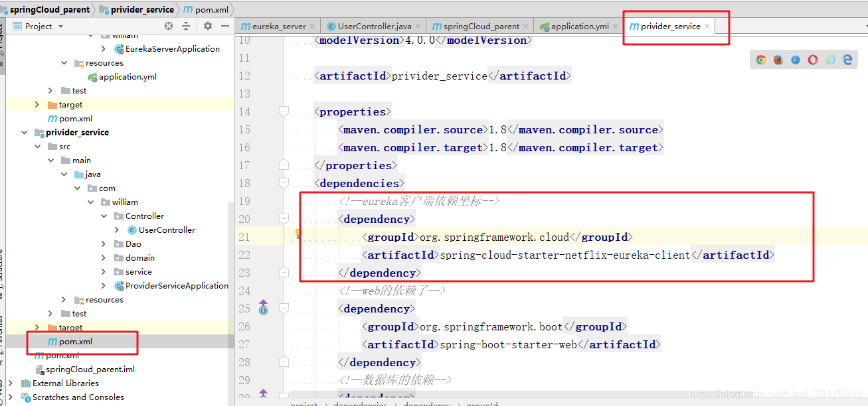Close the springCloud_parent editor tab
This screenshot has width=868, height=406.
526,27
